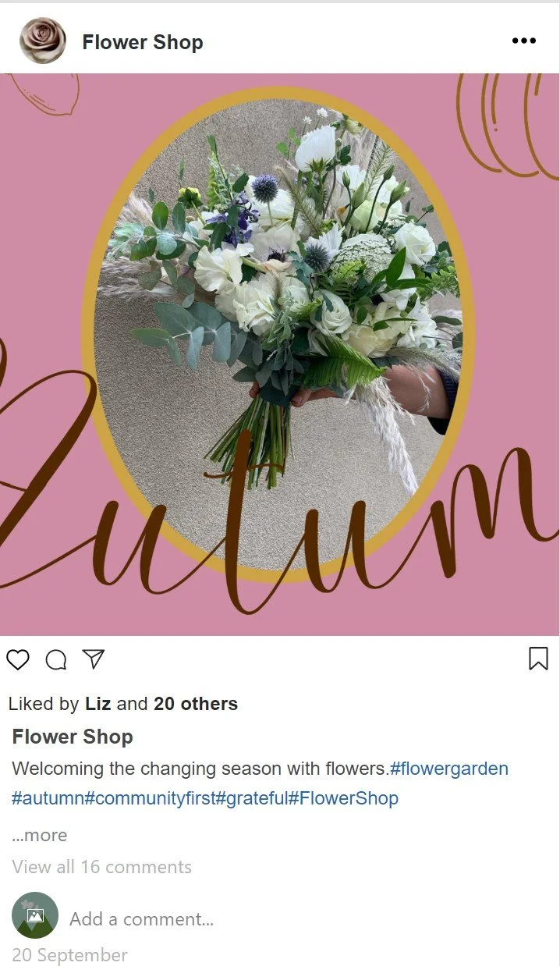Viewport: 560px width, 966px height.
Task: Open the three-dot options menu
Action: [524, 41]
